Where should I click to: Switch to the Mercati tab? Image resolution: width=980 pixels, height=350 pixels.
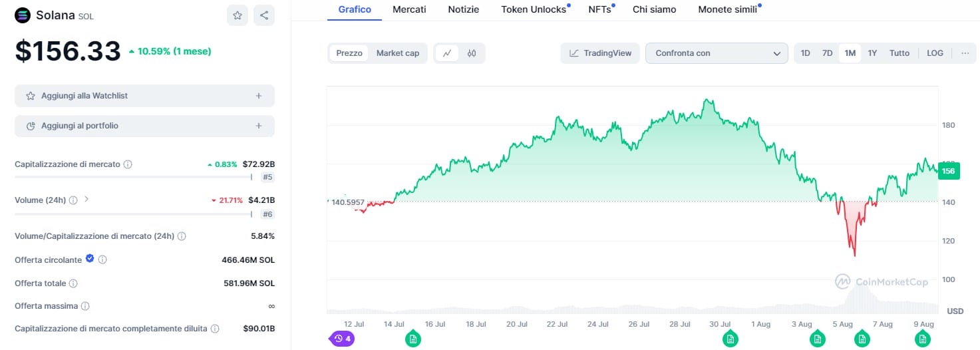coord(409,9)
